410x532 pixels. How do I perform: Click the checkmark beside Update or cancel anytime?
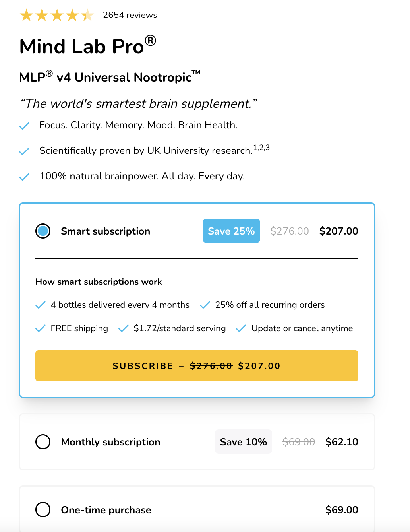[241, 328]
